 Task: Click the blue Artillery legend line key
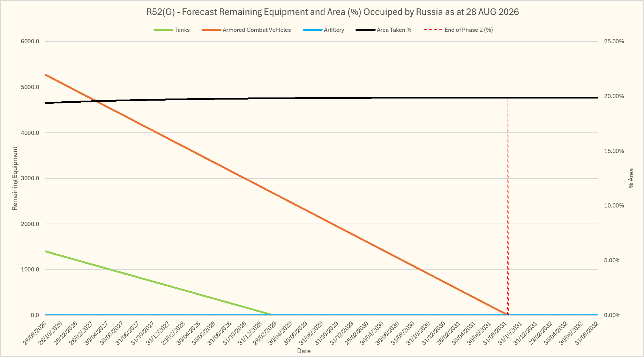(x=313, y=30)
